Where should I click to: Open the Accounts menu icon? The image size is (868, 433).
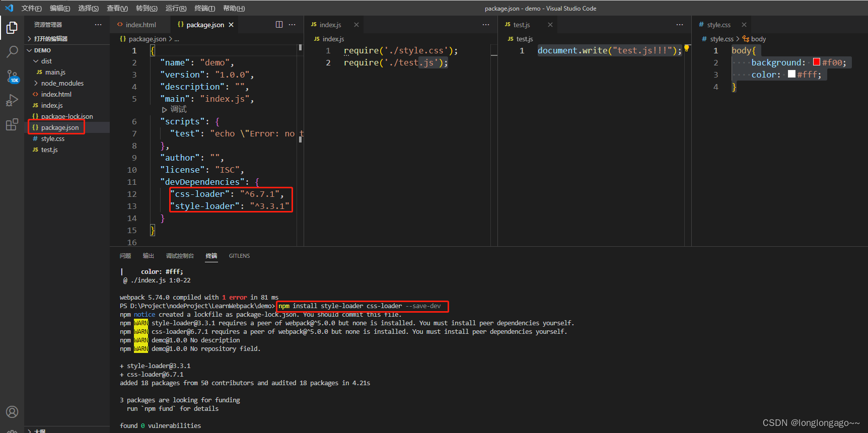tap(12, 412)
